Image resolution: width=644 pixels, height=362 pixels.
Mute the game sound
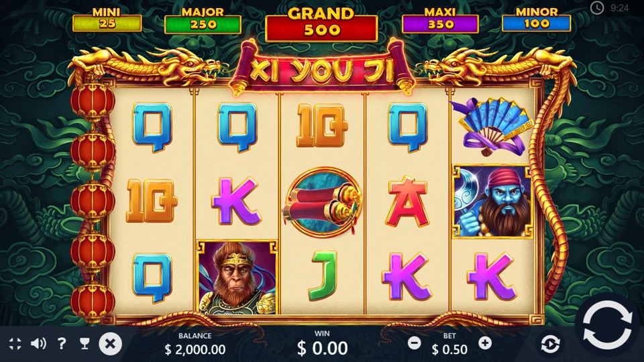pos(39,343)
